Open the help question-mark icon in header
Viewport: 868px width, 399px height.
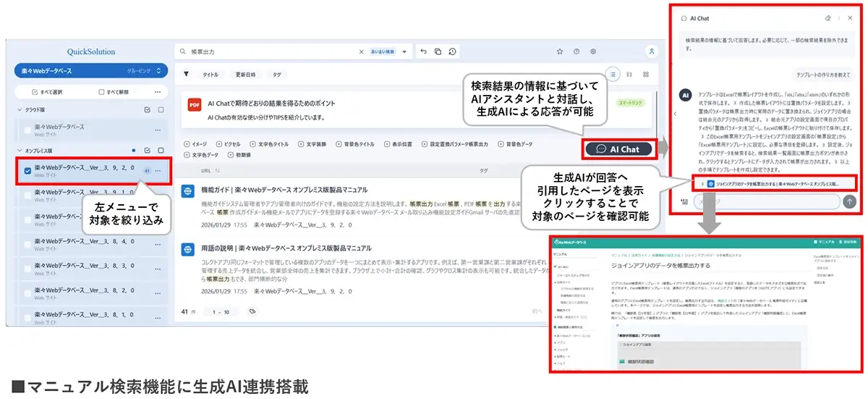576,51
